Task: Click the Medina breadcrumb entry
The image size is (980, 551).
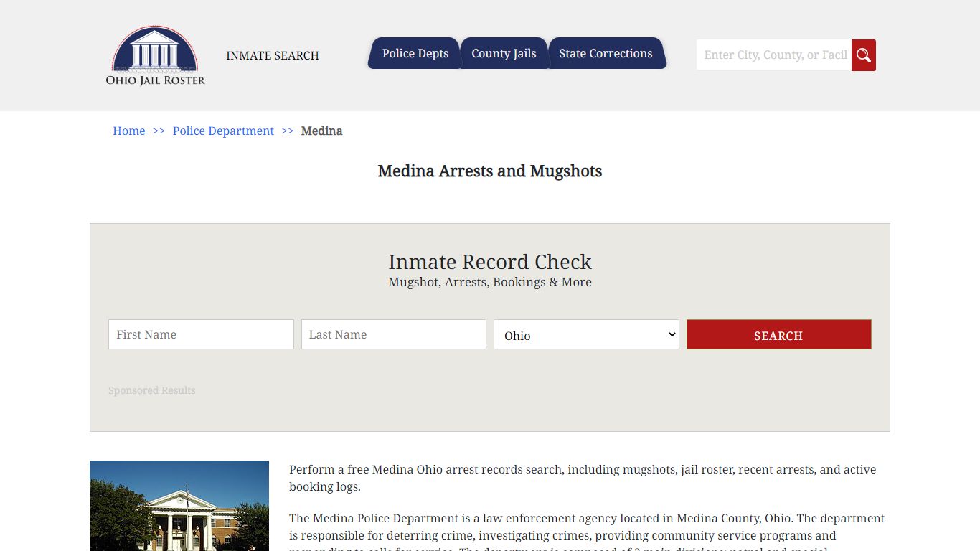Action: point(321,131)
